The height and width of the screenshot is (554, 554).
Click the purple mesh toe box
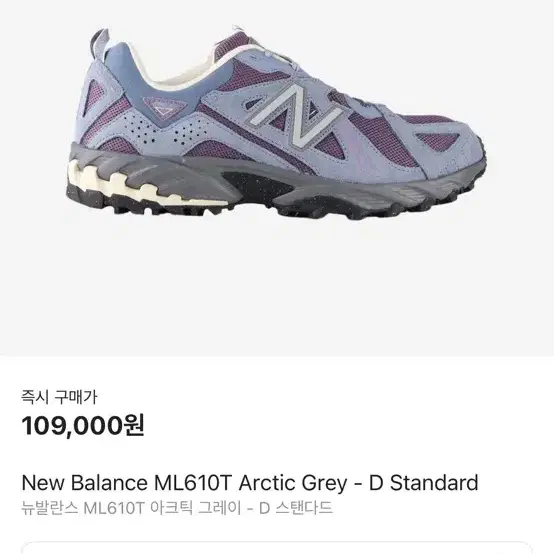tap(385, 136)
